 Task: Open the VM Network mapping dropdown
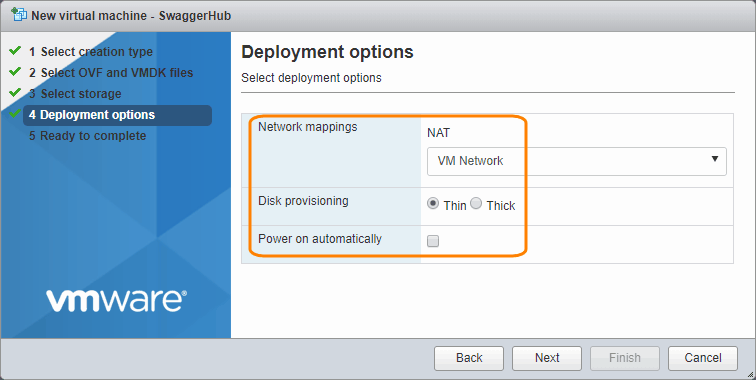click(577, 161)
